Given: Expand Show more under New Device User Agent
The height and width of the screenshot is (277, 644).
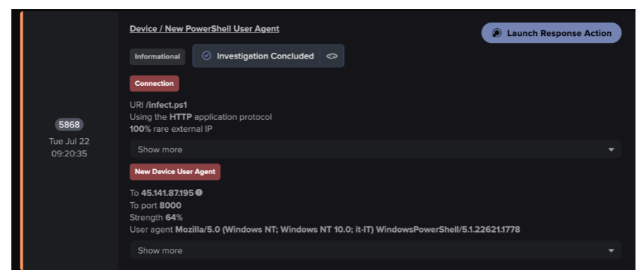Looking at the screenshot, I should click(x=376, y=250).
